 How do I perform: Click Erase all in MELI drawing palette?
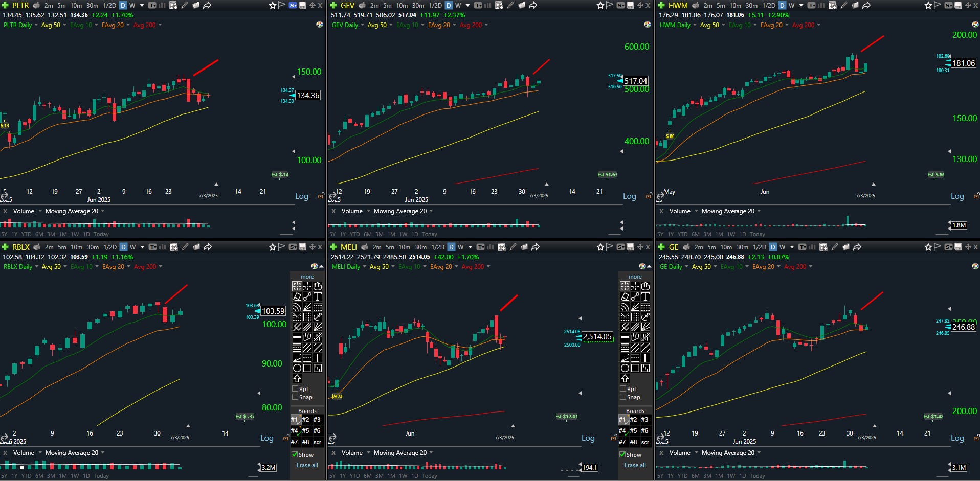635,465
